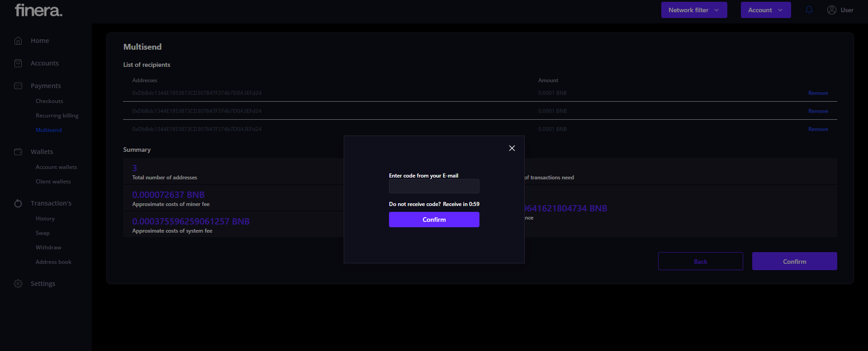Click the Wallets icon in sidebar
The image size is (868, 351).
[18, 152]
